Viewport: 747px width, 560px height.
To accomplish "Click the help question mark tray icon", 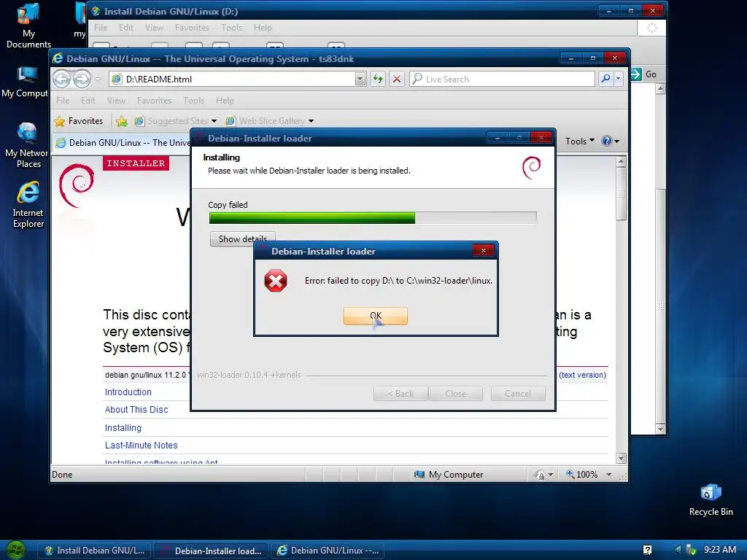I will pyautogui.click(x=647, y=550).
